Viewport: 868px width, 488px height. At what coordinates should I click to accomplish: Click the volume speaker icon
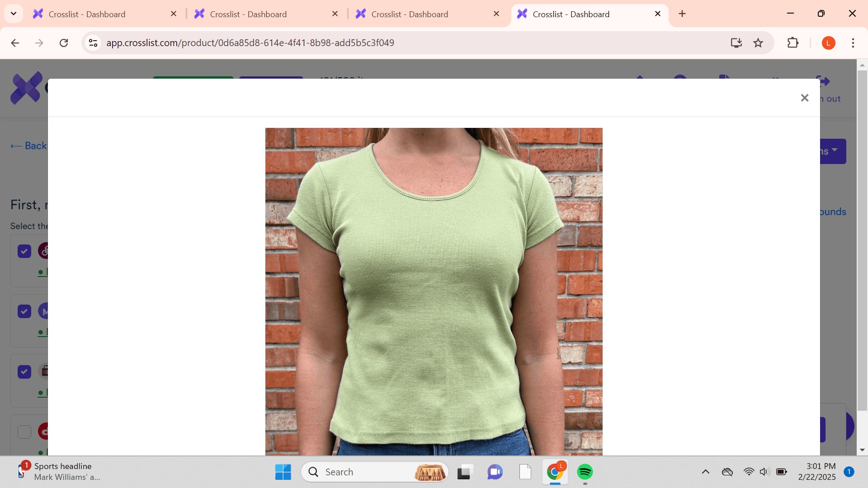coord(764,472)
